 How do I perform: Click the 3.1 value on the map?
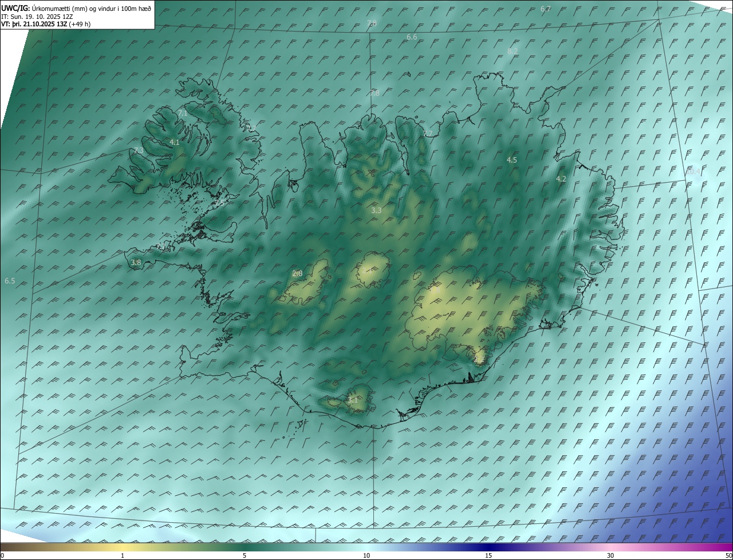[352, 400]
